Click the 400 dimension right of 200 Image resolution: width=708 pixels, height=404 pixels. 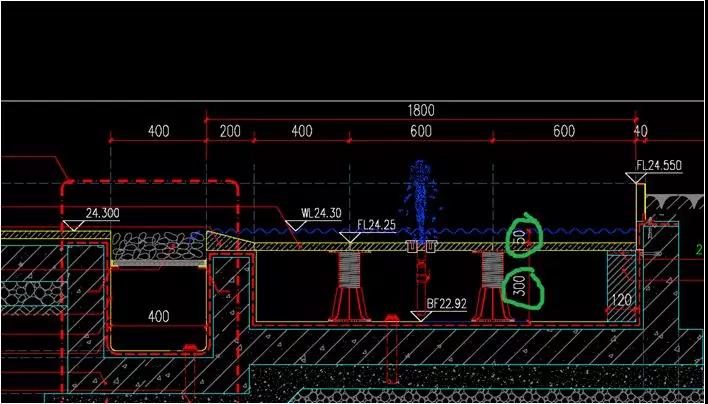click(302, 131)
